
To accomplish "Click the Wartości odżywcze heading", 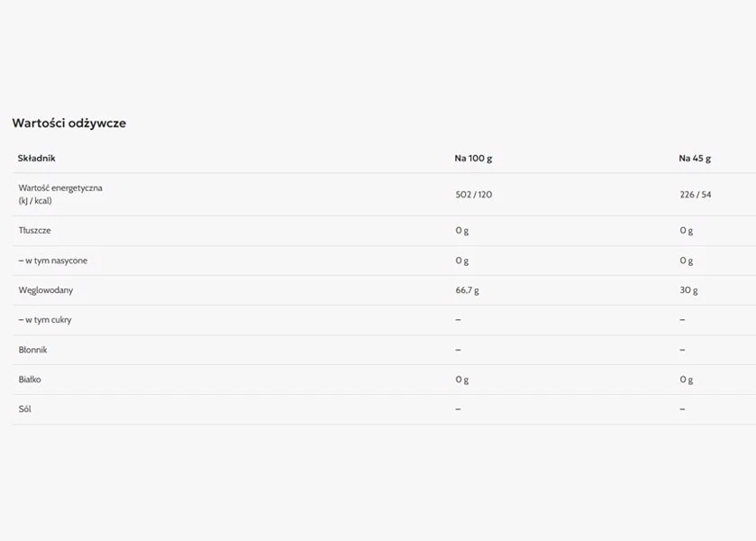I will pos(69,123).
